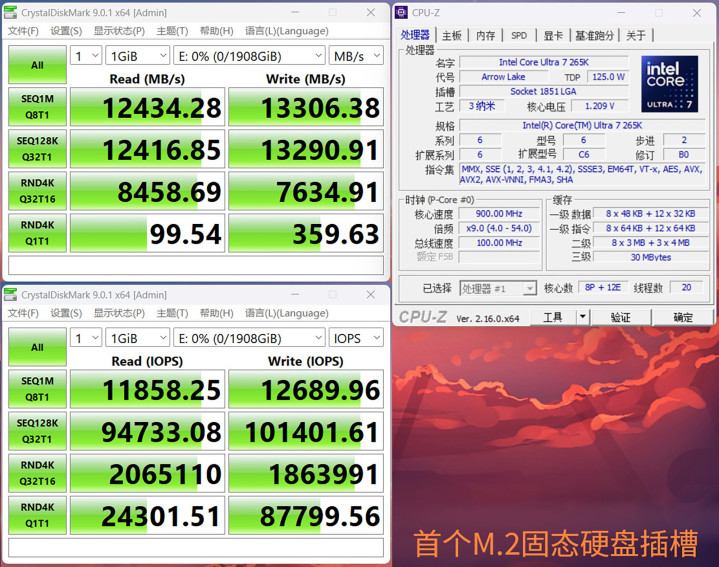Switch to the 显卡 tab in CPU-Z

(553, 35)
